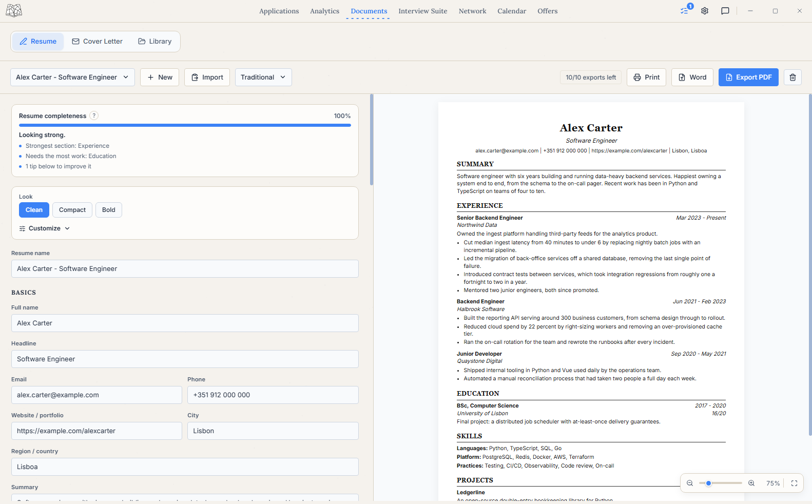
Task: Open the Offers tab
Action: point(548,11)
